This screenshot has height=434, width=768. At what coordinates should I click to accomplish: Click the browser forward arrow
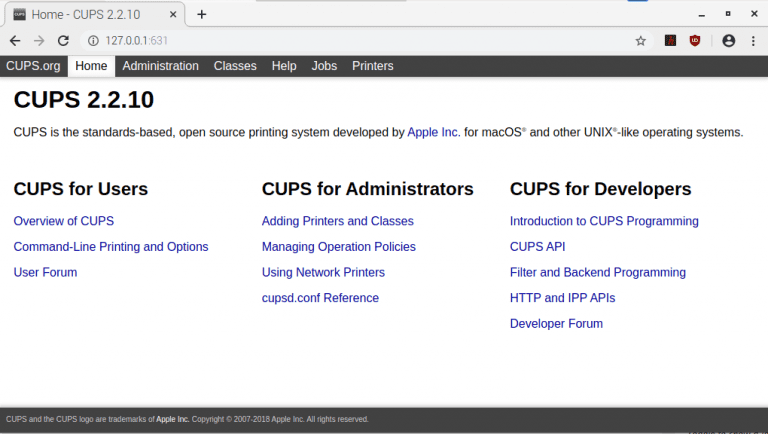[x=39, y=41]
